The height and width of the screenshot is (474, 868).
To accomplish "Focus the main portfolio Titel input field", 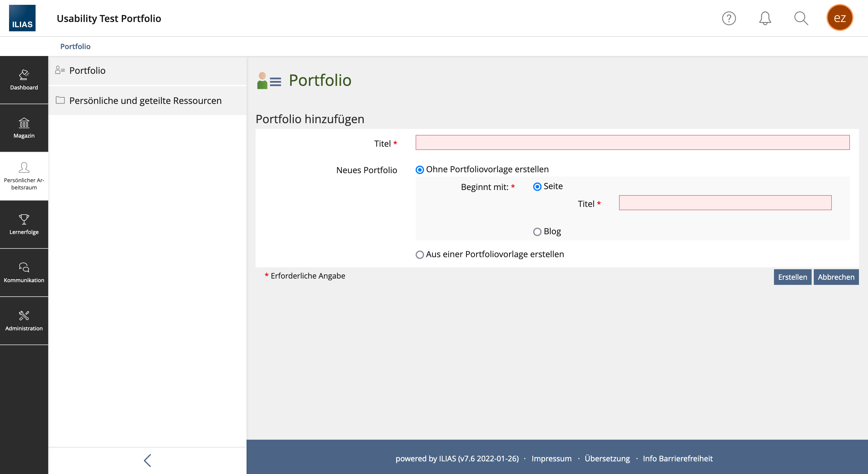I will [x=632, y=142].
